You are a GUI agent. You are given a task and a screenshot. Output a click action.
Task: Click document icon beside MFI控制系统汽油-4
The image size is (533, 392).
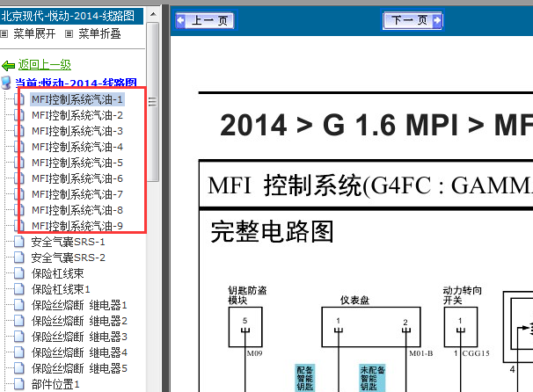coord(19,147)
